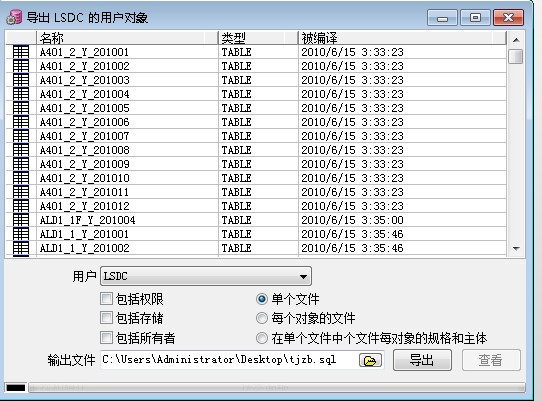Click the table icon beside ALD1_1_Y_201002
Viewport: 542px width, 401px height.
[21, 248]
